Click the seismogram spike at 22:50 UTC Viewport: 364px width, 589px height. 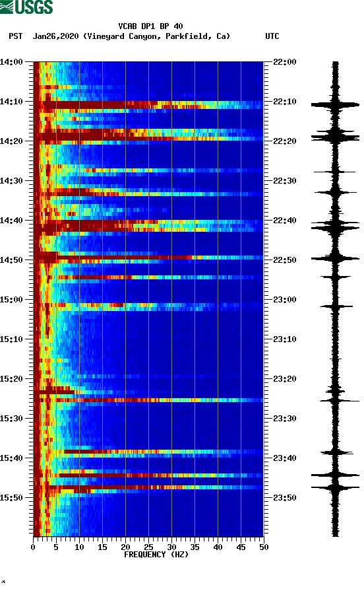coord(335,258)
